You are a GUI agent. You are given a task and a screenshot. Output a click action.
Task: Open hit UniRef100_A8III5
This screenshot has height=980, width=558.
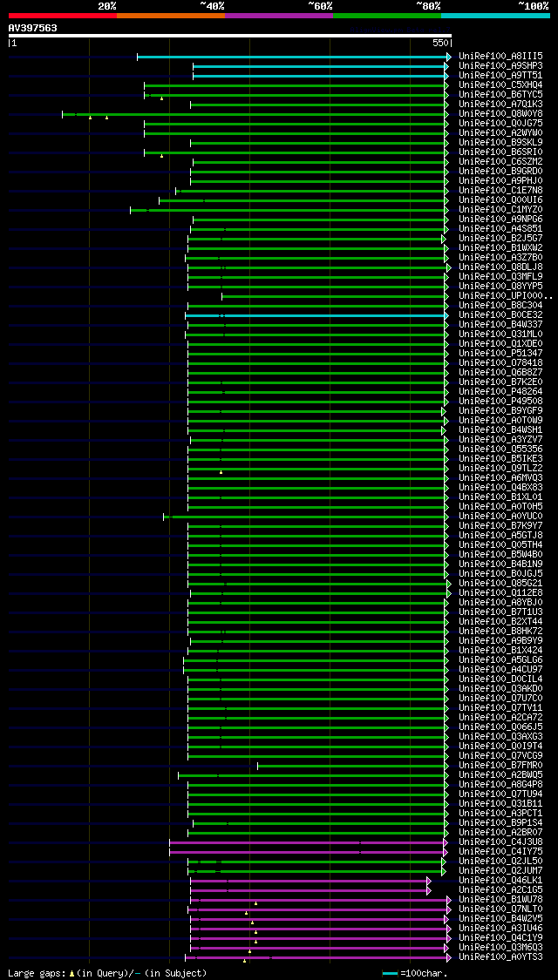point(500,57)
